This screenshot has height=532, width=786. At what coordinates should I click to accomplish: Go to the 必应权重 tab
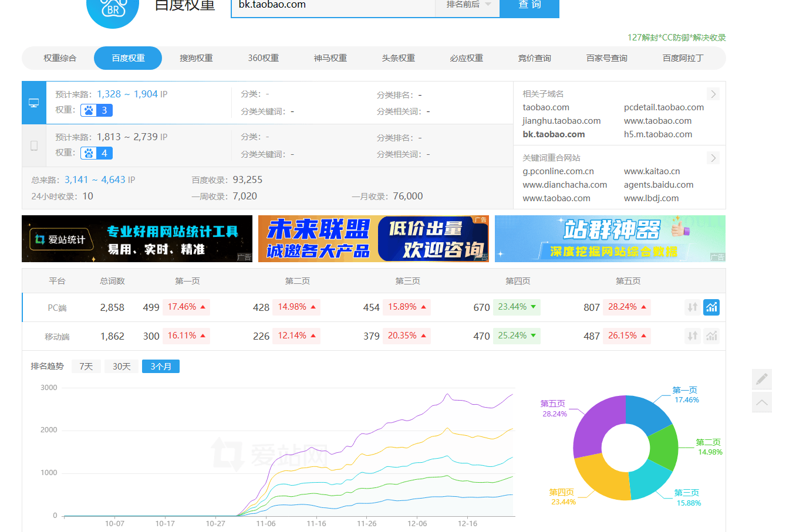click(467, 58)
